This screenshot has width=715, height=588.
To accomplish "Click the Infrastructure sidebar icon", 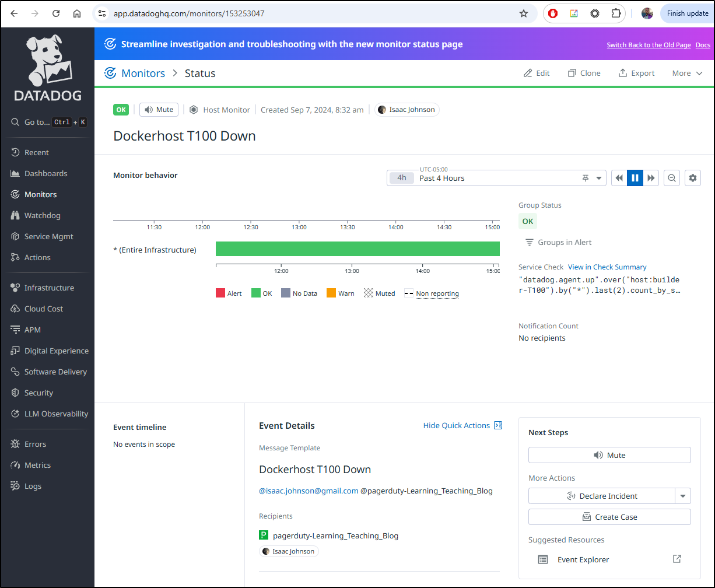I will 15,288.
